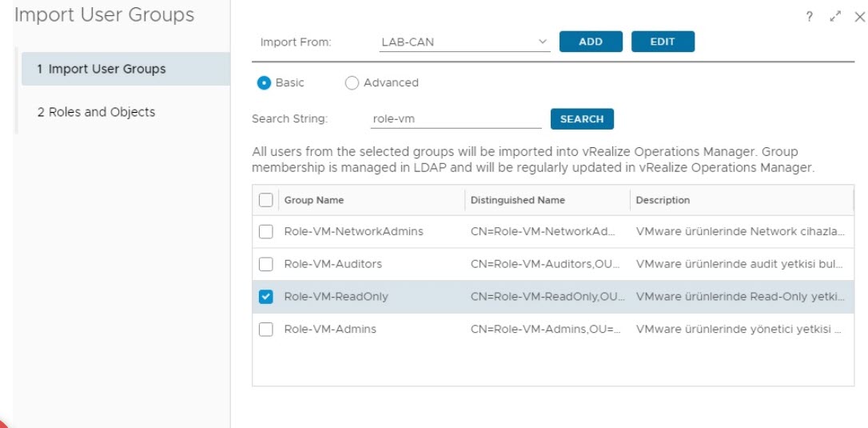
Task: Select the Advanced radio option
Action: click(352, 82)
